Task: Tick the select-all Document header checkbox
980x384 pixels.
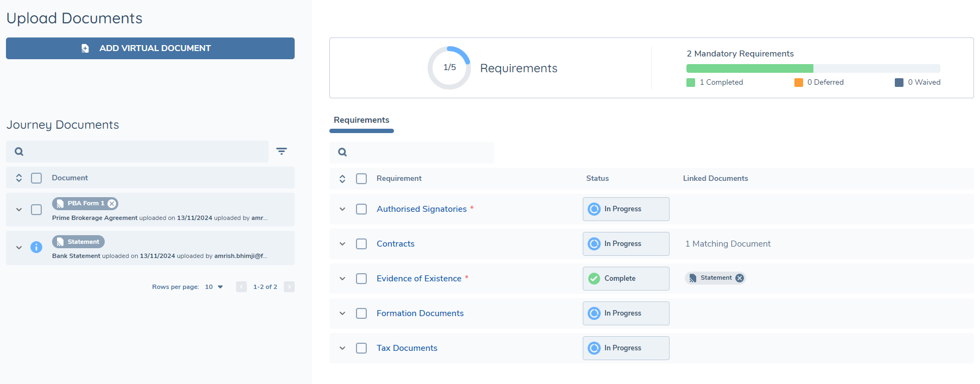Action: 36,178
